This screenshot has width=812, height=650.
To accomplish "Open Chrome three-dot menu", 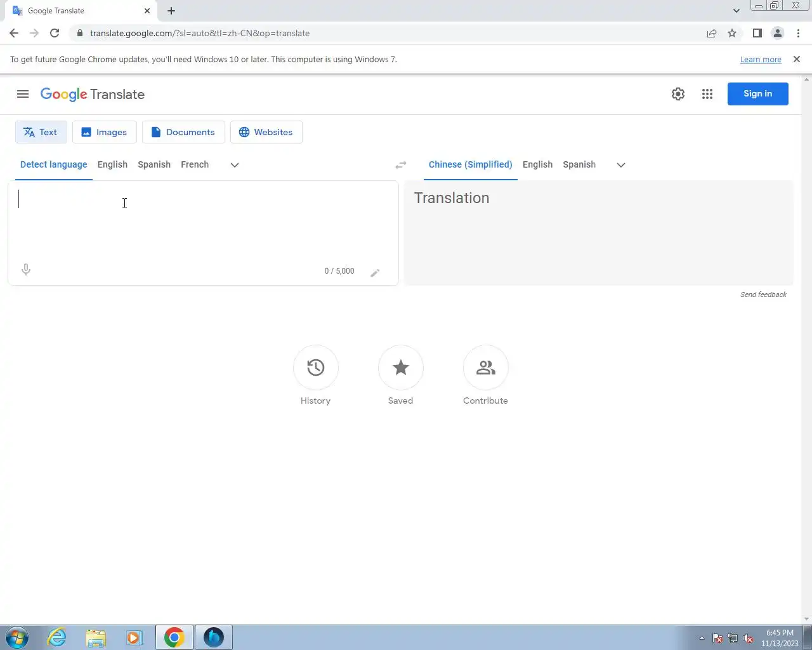I will 798,33.
